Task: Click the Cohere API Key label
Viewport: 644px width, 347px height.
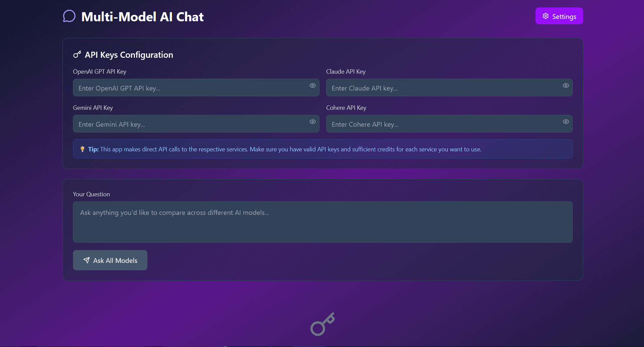Action: (x=346, y=108)
